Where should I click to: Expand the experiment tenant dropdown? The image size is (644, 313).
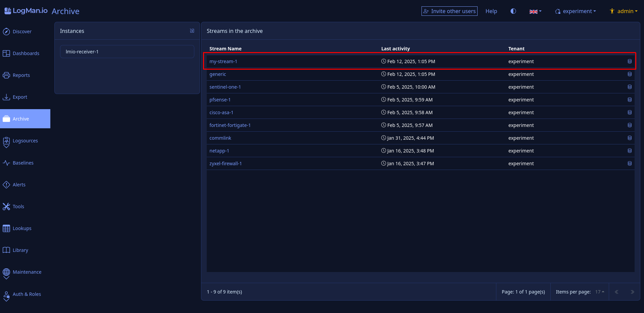click(x=576, y=11)
